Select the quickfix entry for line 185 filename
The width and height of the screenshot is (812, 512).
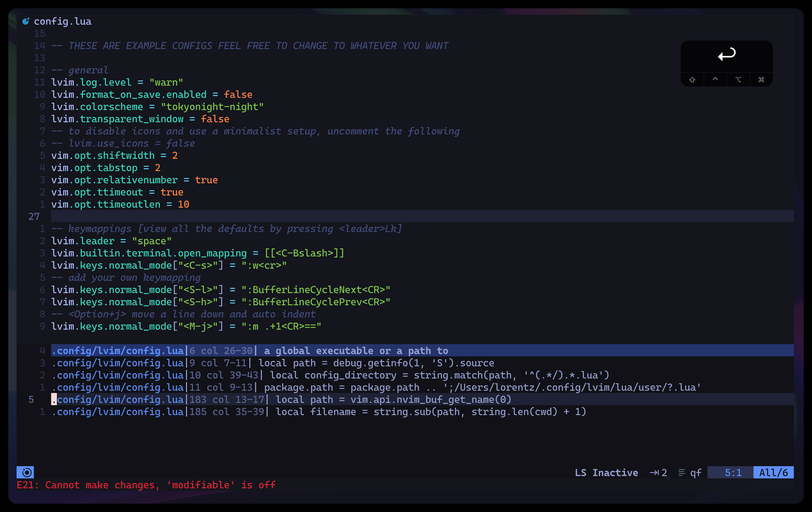pos(318,412)
